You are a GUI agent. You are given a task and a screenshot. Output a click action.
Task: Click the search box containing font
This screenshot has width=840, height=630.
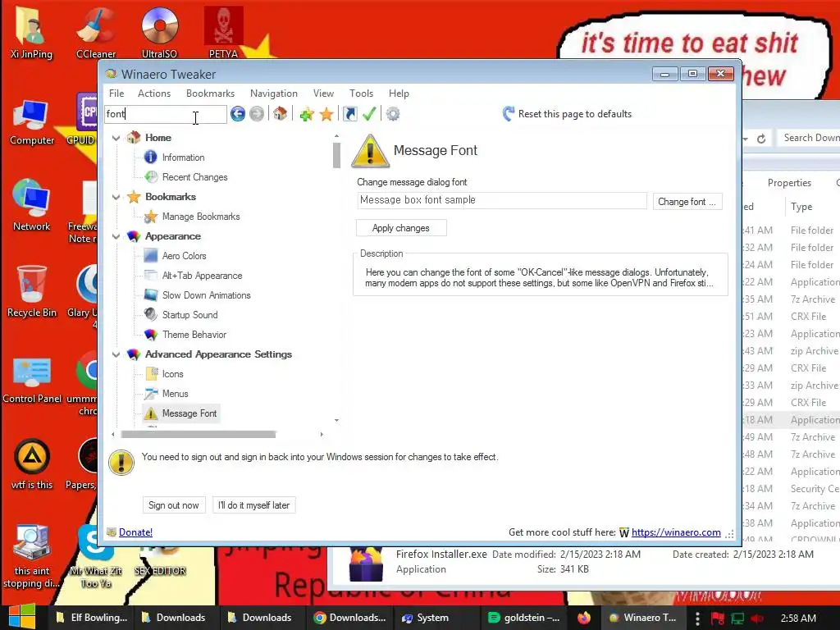[x=166, y=113]
